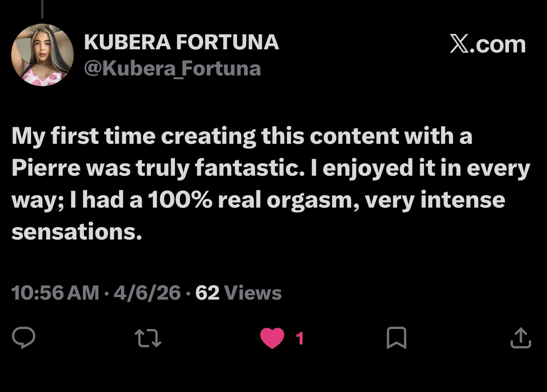Unlike the tweet via the pink heart
547x392 pixels.
[272, 338]
